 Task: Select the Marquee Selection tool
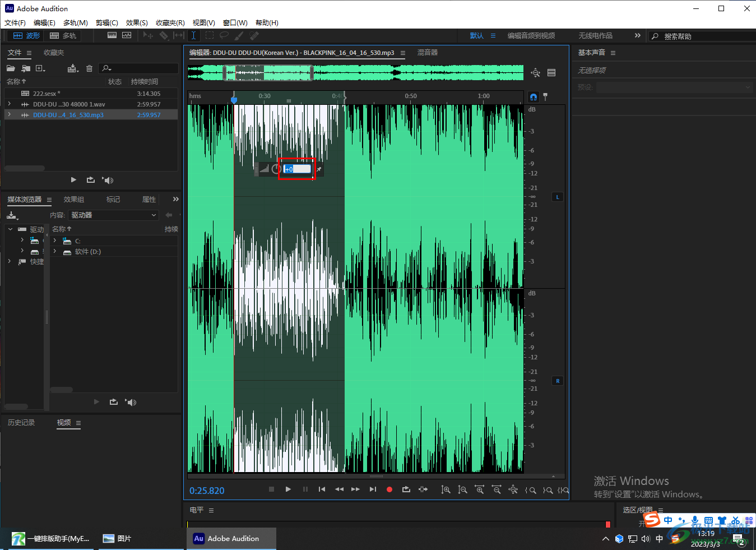click(209, 35)
